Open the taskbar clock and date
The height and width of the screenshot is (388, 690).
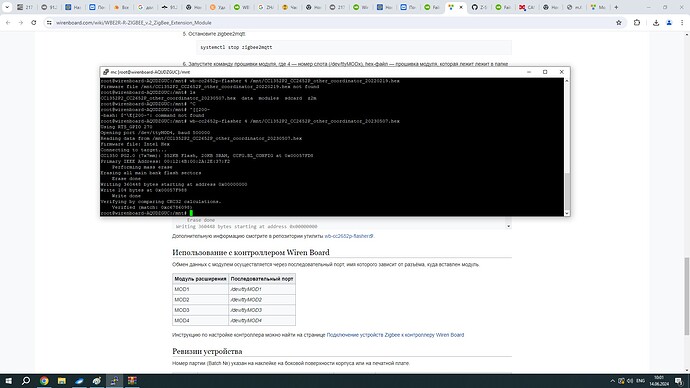pos(659,381)
